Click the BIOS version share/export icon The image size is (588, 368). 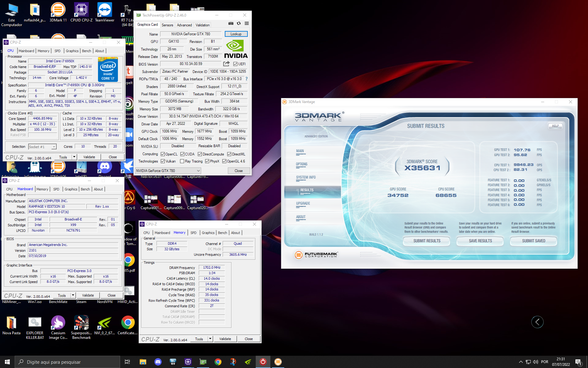point(226,64)
